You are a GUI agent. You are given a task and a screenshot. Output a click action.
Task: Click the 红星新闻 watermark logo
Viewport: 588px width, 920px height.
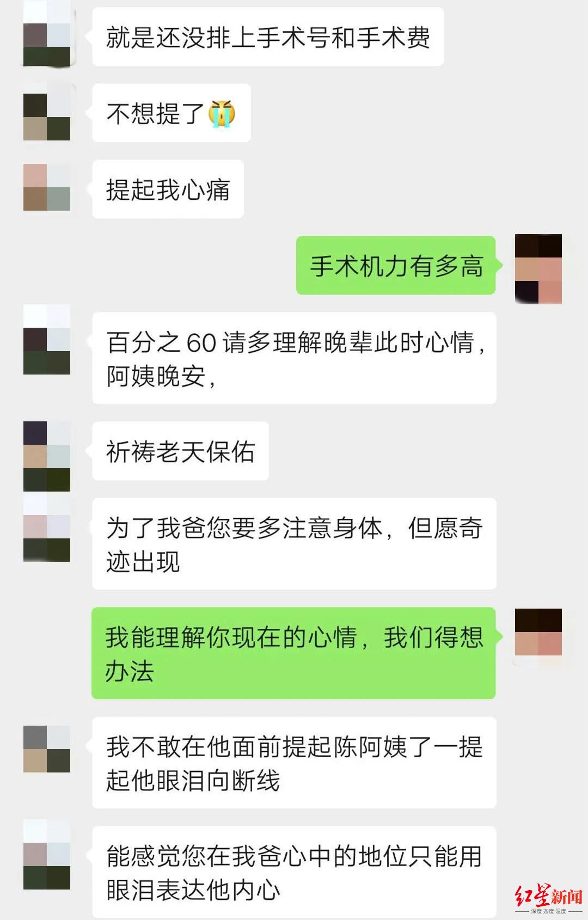click(x=549, y=899)
